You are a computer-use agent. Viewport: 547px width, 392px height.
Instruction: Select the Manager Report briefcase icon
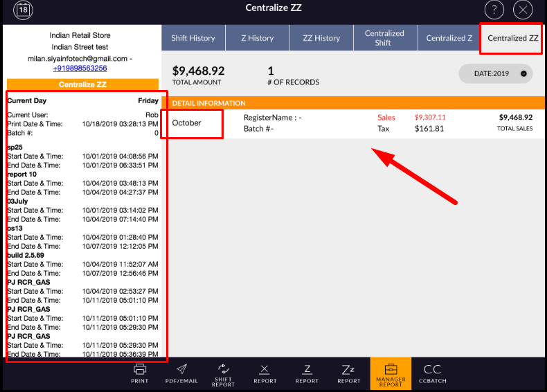391,373
